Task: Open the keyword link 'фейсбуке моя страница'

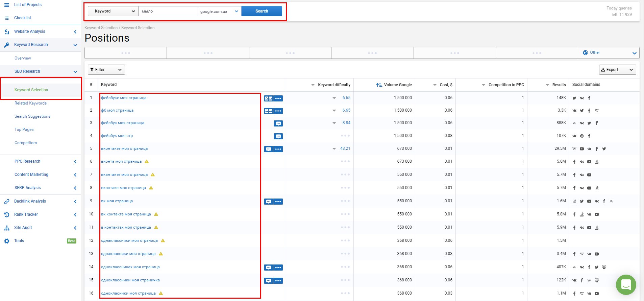Action: [x=124, y=98]
